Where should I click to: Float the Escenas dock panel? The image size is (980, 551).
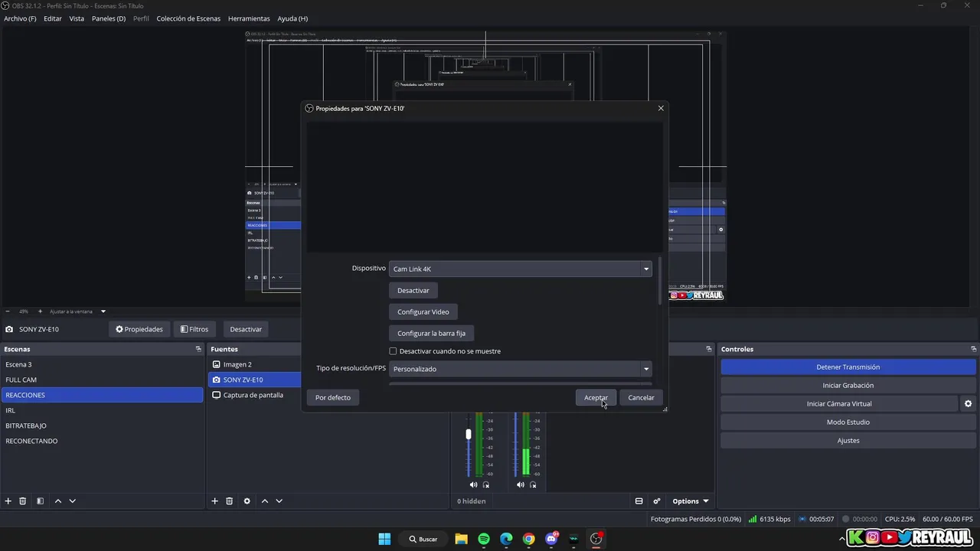click(x=198, y=349)
